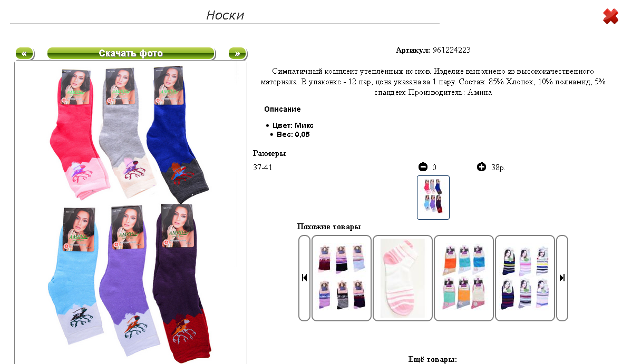
Task: Open the pink striped white sock item
Action: [403, 278]
